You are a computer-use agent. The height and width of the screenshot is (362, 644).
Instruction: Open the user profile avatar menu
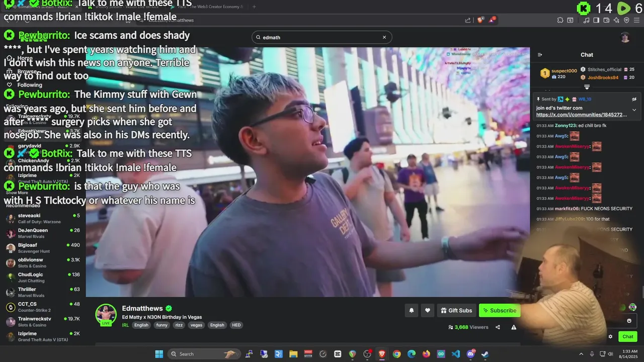point(625,37)
